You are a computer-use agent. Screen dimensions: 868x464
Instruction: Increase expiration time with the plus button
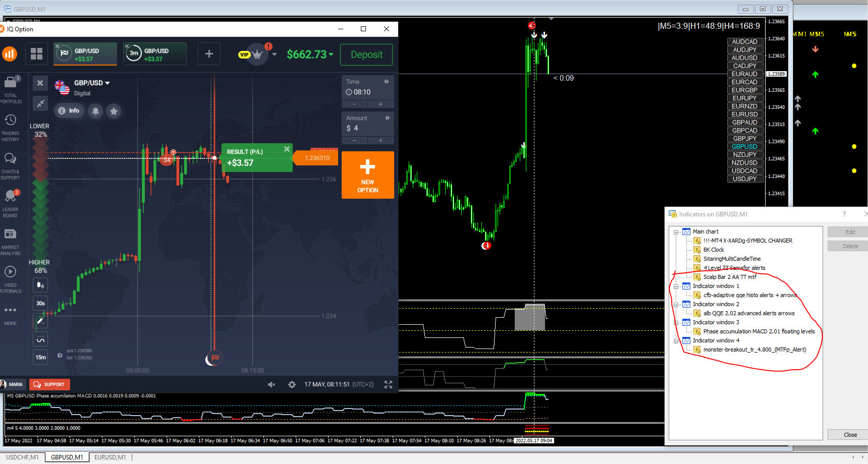point(381,104)
